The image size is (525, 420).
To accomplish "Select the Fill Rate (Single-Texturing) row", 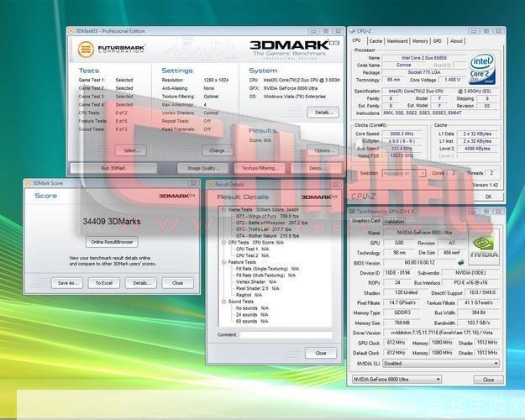I will pos(267,269).
